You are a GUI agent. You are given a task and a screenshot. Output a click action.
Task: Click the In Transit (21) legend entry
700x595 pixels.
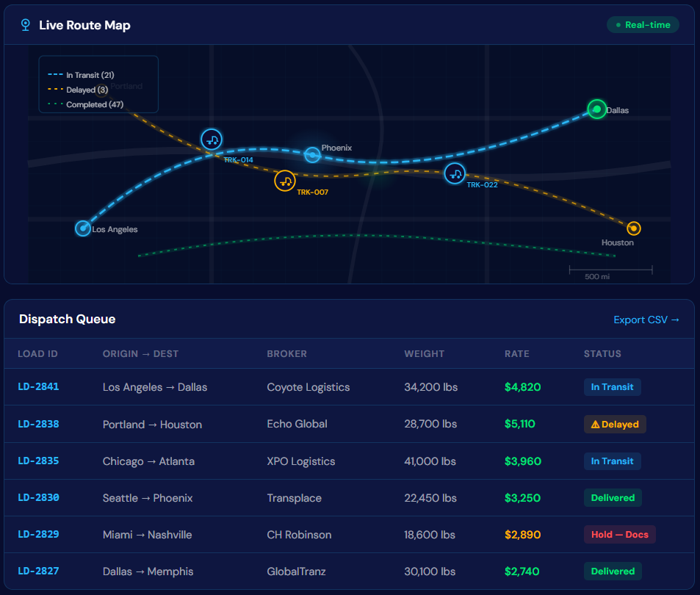[x=81, y=75]
